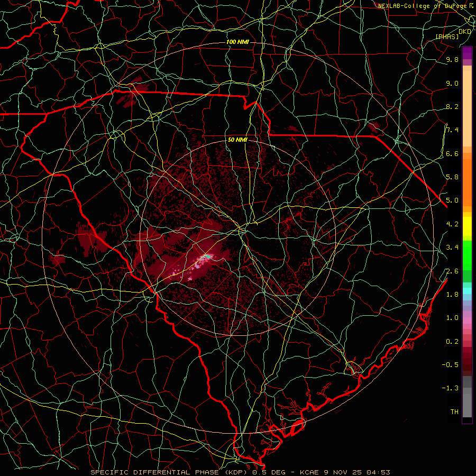Click the -0.5 value on the color scale

(450, 365)
